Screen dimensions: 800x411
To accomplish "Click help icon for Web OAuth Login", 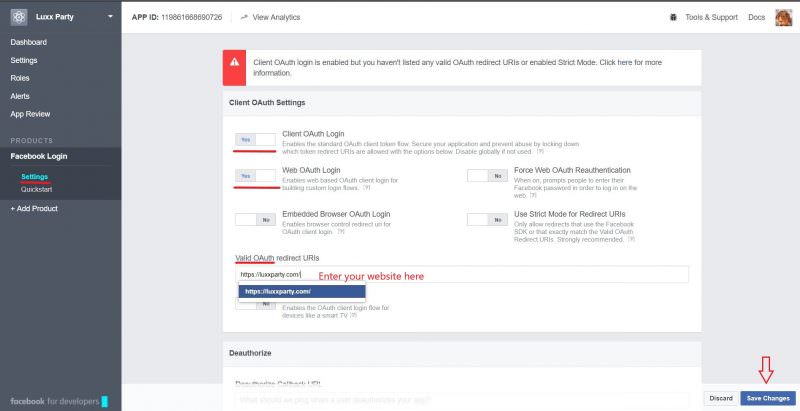I will 366,188.
